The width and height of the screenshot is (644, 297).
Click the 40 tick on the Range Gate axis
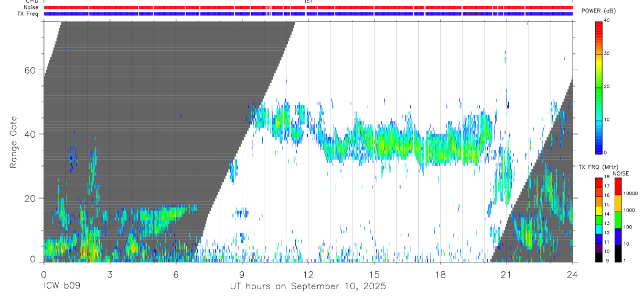tap(30, 134)
